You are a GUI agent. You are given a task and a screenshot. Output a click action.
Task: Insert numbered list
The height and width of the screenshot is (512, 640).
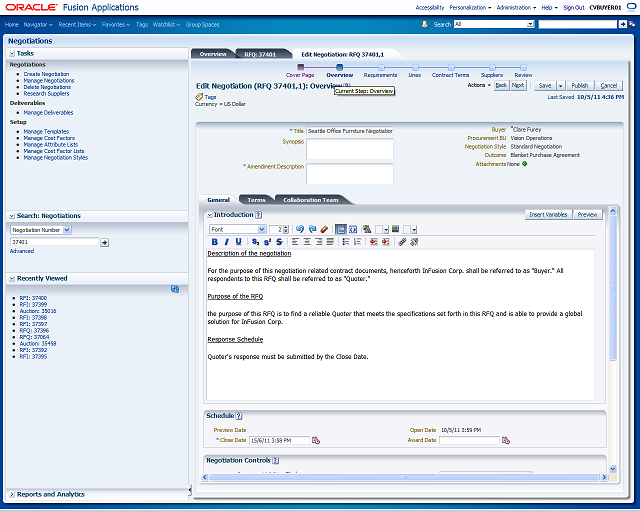358,242
